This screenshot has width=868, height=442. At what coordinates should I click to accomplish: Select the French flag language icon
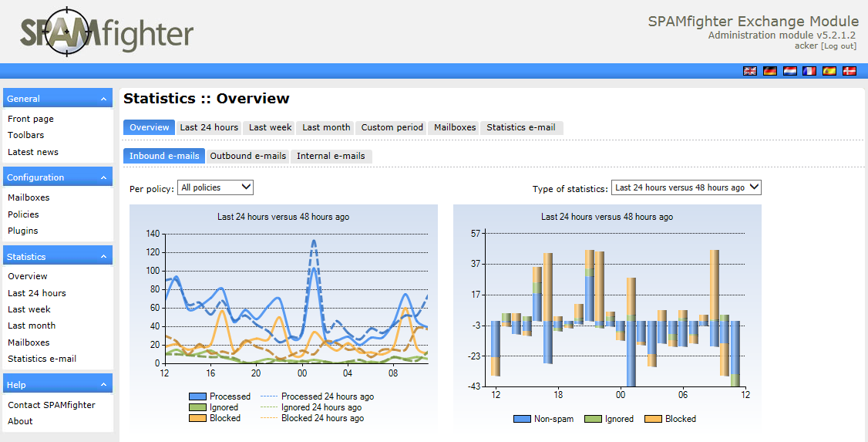coord(809,71)
